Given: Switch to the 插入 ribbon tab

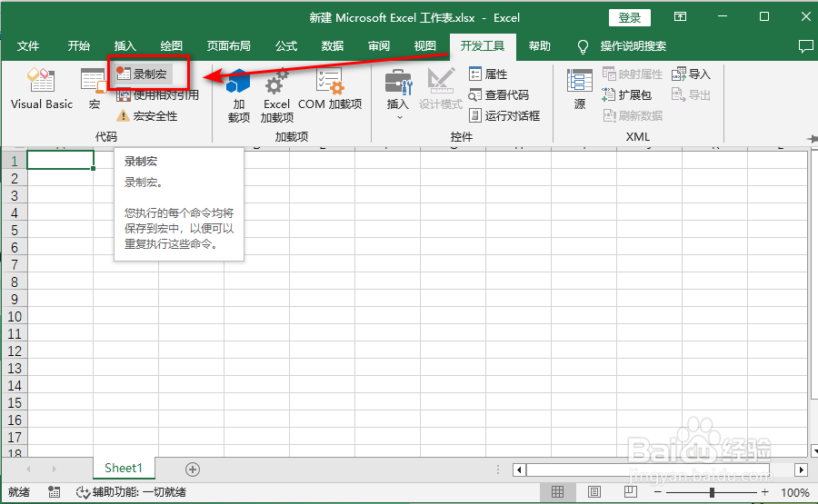Looking at the screenshot, I should click(125, 46).
